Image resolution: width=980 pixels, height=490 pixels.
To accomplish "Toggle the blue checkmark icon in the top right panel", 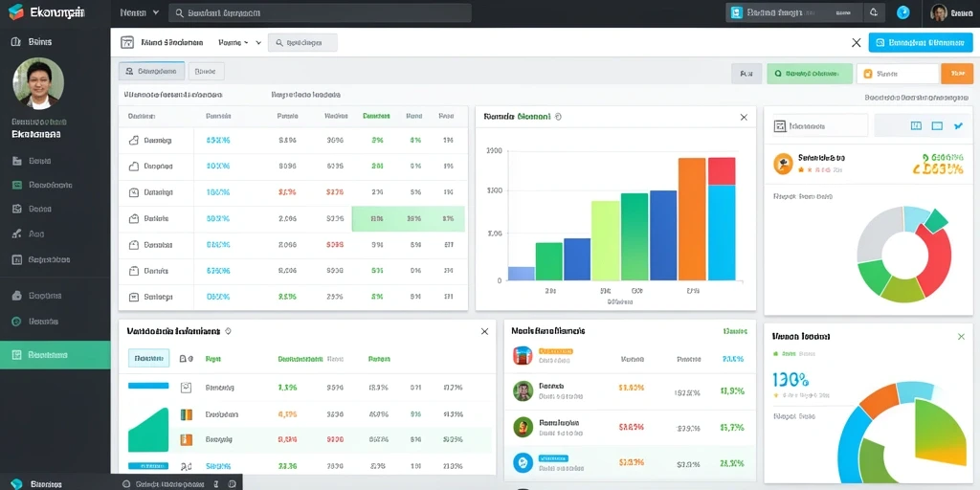I will [x=958, y=125].
